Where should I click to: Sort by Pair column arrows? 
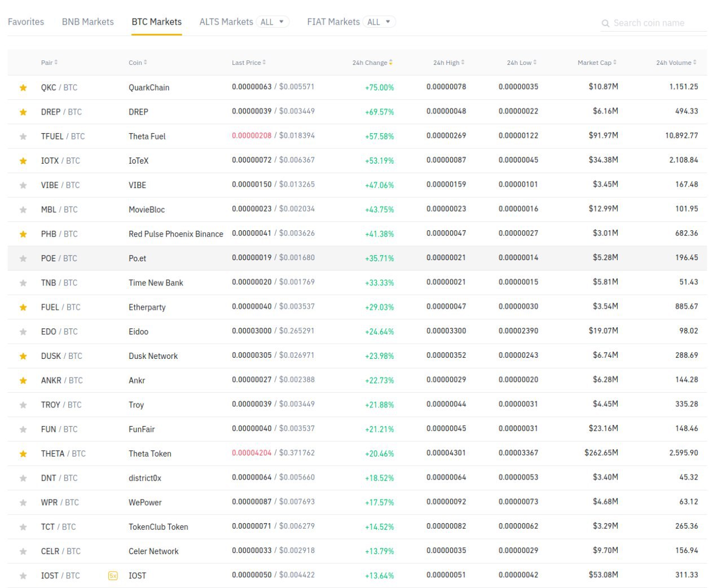(x=56, y=63)
